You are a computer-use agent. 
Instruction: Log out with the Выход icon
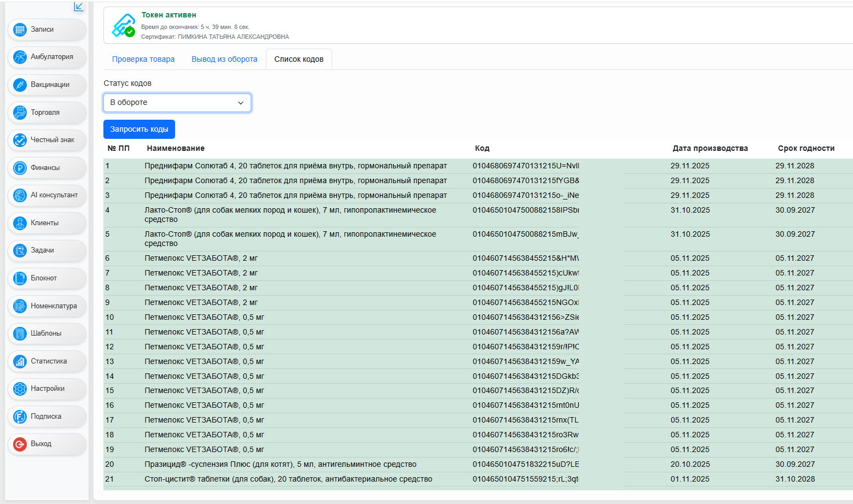pos(20,444)
